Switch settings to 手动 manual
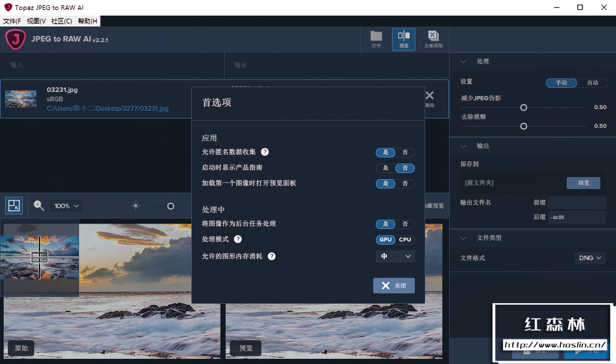 pos(561,83)
